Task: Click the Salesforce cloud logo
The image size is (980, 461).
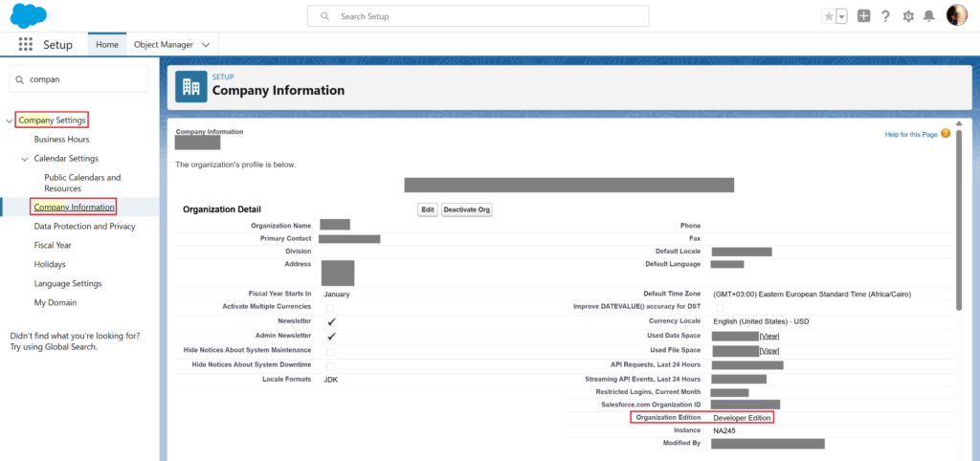Action: click(29, 15)
